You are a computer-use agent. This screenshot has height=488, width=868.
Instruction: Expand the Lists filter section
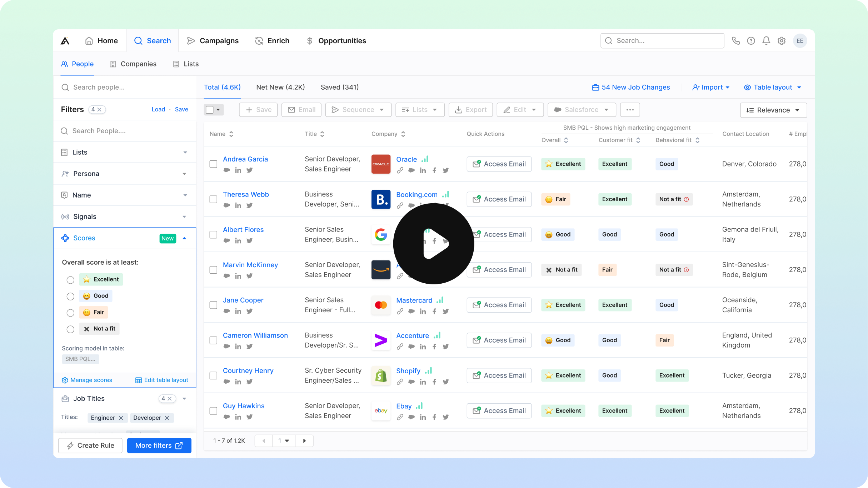click(125, 152)
